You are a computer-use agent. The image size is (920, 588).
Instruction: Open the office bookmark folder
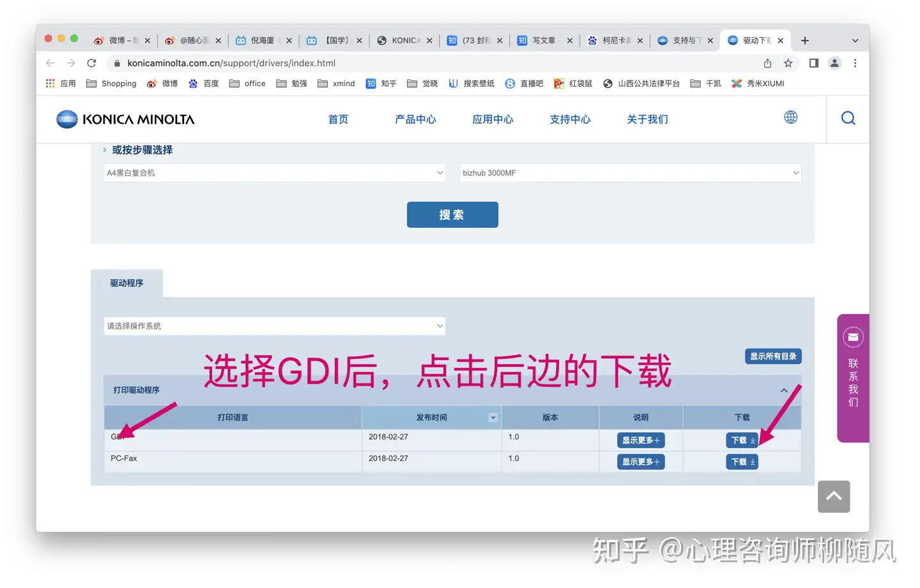tap(247, 84)
